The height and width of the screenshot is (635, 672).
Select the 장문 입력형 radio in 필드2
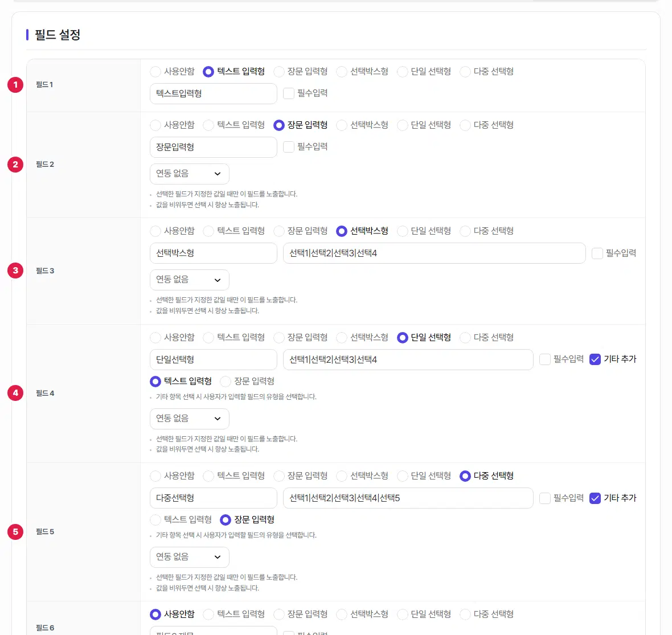pyautogui.click(x=279, y=125)
